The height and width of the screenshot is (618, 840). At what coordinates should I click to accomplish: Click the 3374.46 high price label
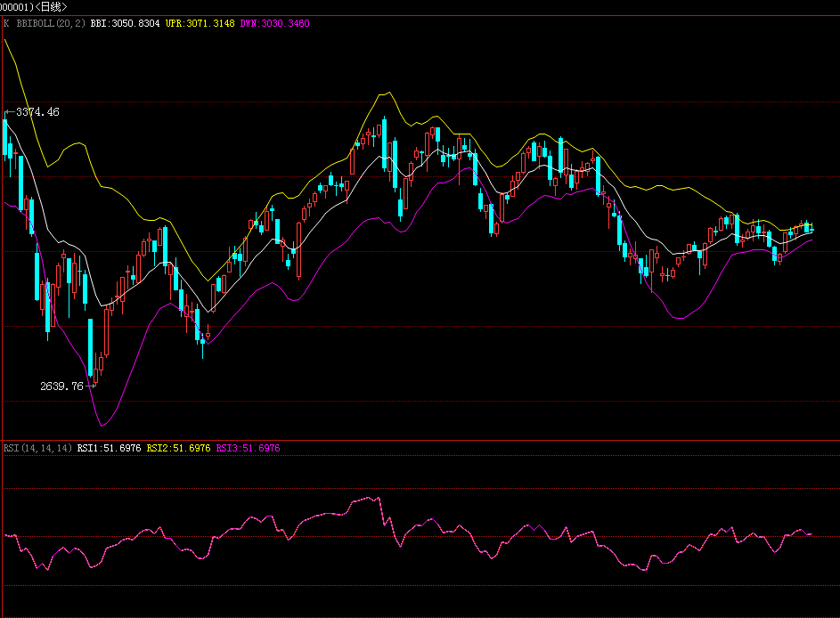point(37,112)
